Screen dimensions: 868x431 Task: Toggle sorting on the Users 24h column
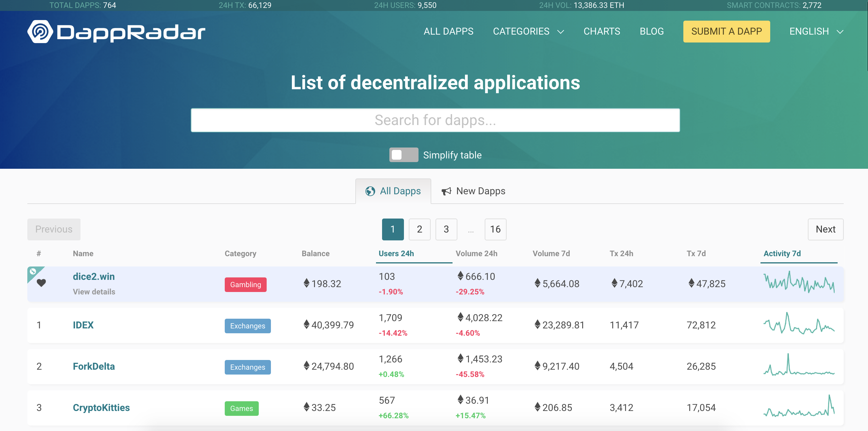pos(396,253)
